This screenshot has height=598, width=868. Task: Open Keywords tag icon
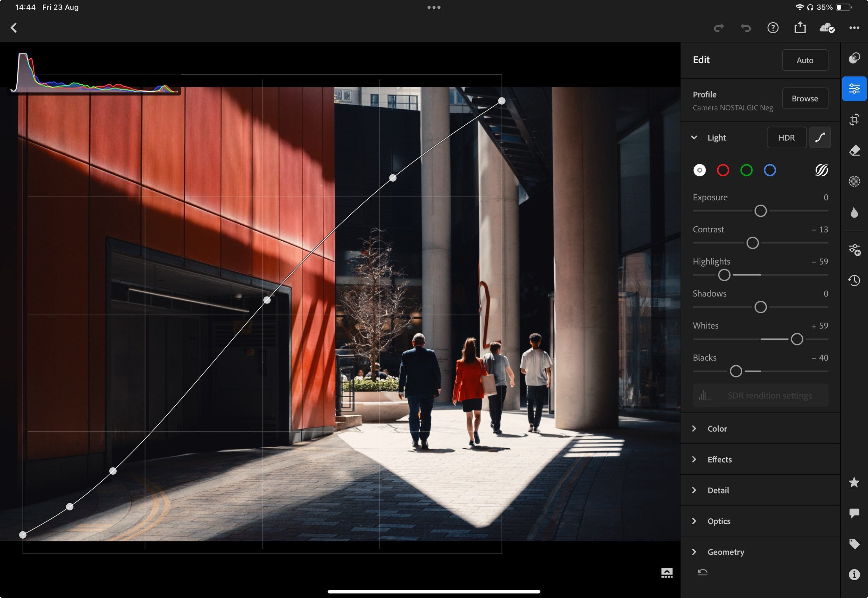click(x=854, y=544)
